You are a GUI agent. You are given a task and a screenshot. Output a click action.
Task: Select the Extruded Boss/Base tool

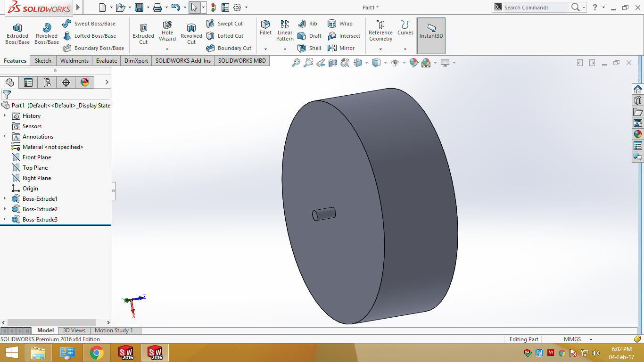pyautogui.click(x=17, y=33)
